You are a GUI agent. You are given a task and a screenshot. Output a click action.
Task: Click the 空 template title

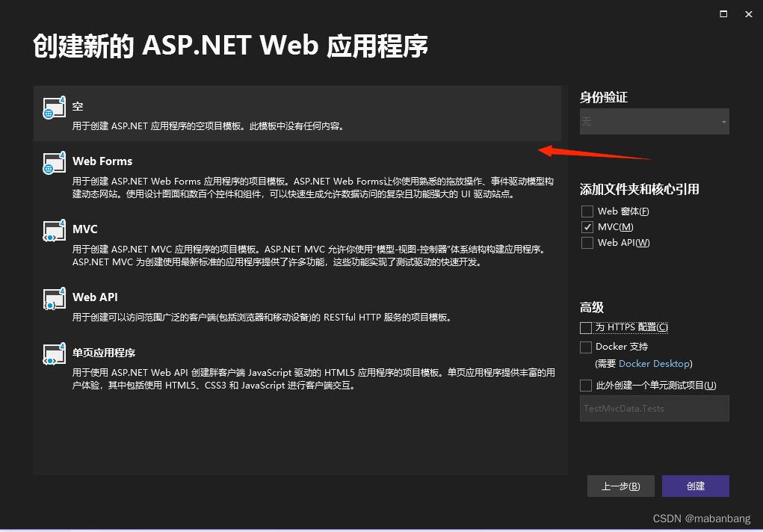pyautogui.click(x=78, y=107)
